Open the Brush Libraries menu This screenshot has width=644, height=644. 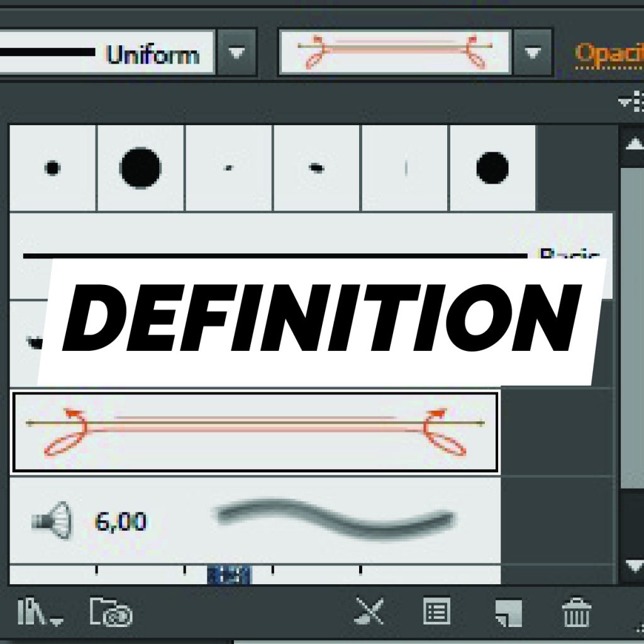pyautogui.click(x=40, y=611)
